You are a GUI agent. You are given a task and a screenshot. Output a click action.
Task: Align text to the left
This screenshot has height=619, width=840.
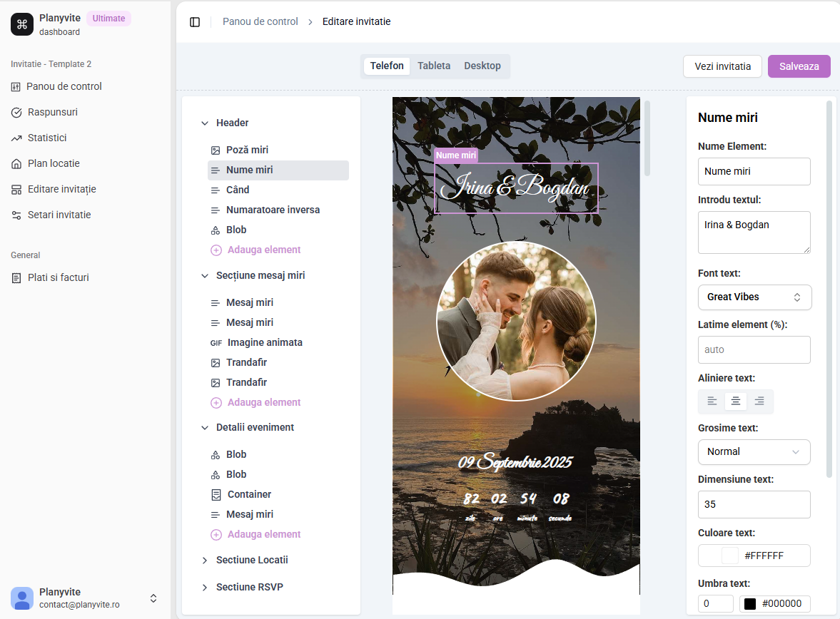(712, 401)
